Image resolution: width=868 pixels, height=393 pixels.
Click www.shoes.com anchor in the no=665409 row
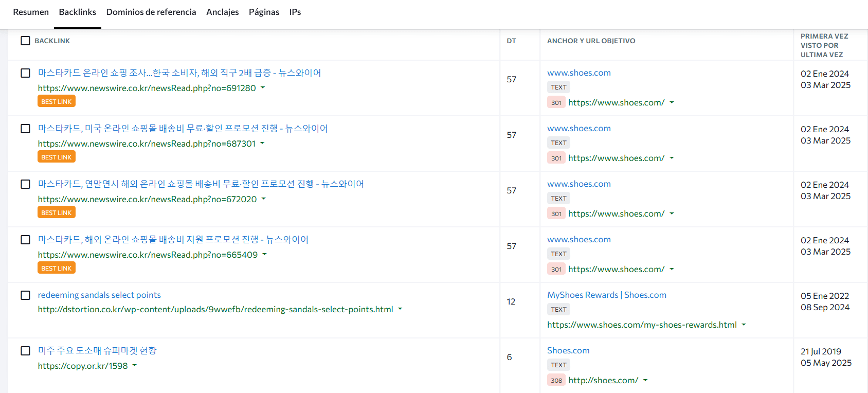[579, 240]
